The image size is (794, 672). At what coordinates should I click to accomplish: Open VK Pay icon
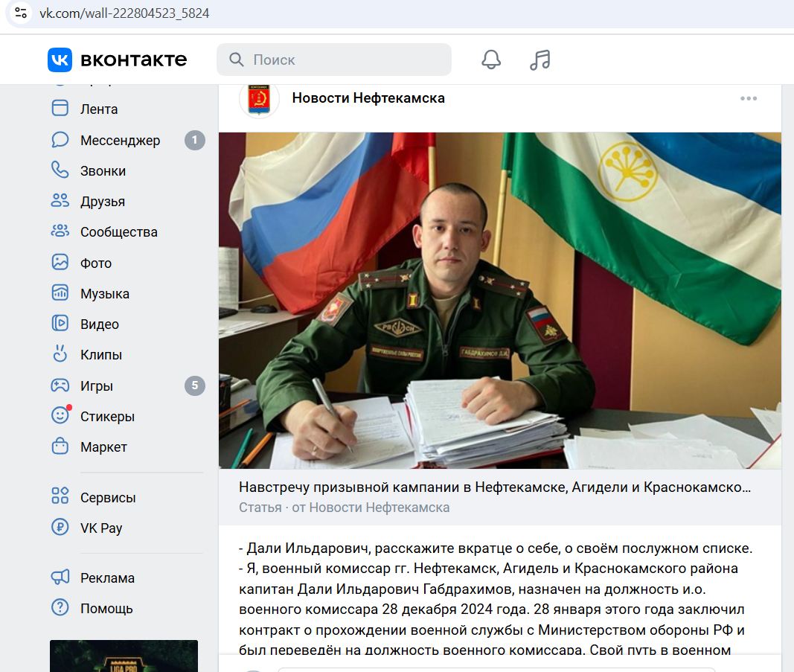[x=60, y=527]
